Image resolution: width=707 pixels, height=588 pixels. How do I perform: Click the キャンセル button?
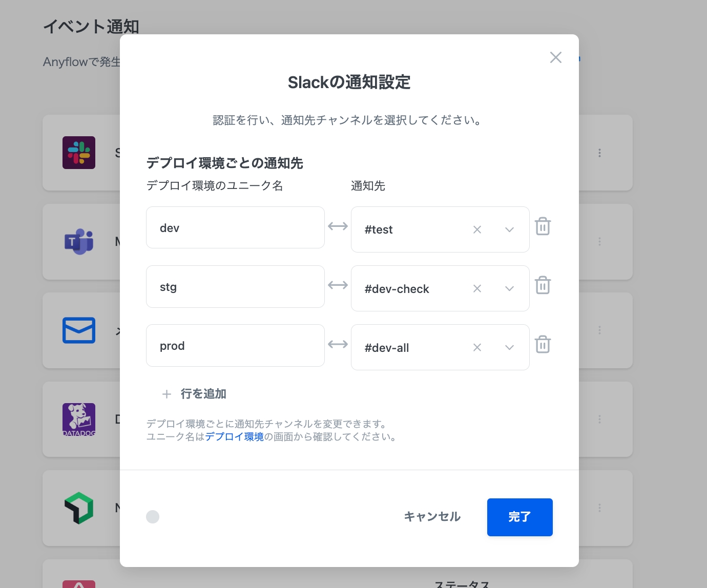click(x=432, y=517)
